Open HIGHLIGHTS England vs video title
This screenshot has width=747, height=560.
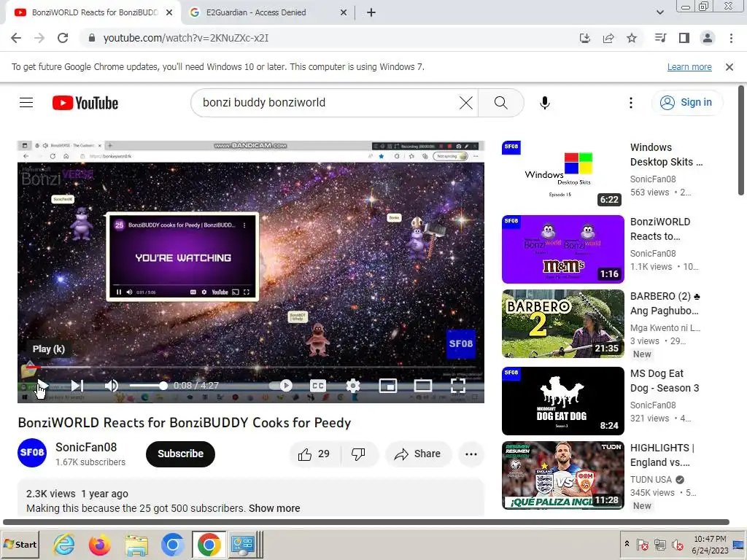[x=662, y=455]
